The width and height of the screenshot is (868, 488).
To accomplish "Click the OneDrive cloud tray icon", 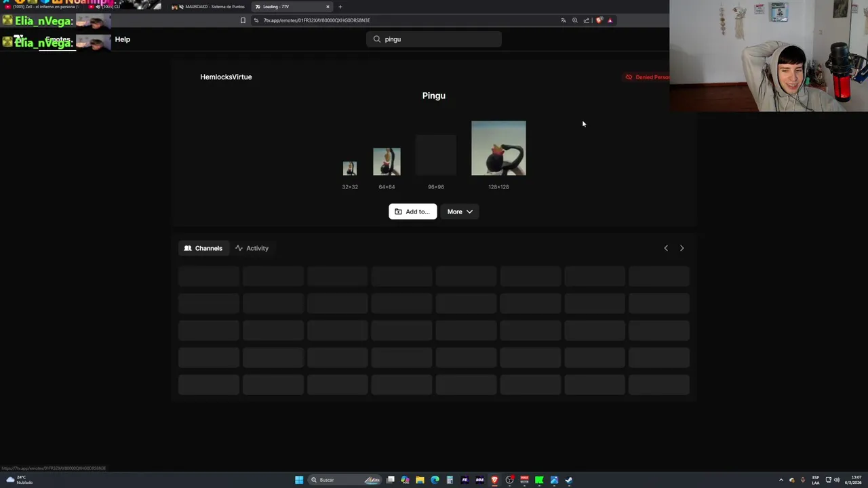I will point(792,480).
